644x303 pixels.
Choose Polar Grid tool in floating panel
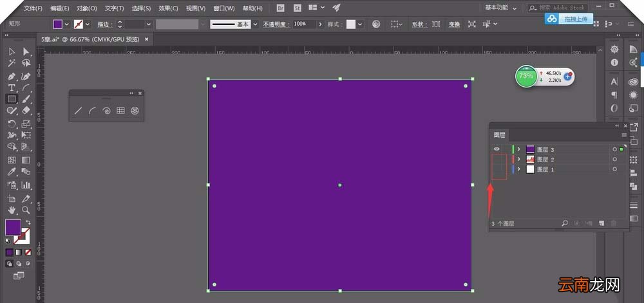[x=135, y=111]
